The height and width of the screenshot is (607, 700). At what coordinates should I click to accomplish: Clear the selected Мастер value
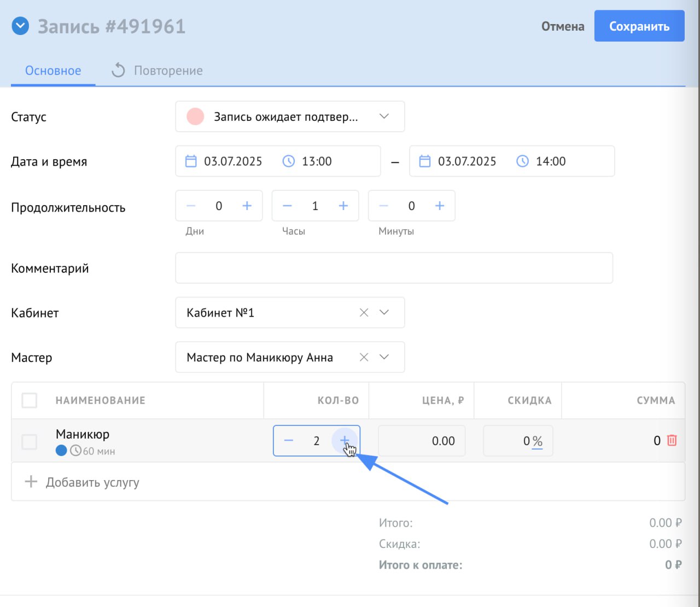tap(364, 358)
